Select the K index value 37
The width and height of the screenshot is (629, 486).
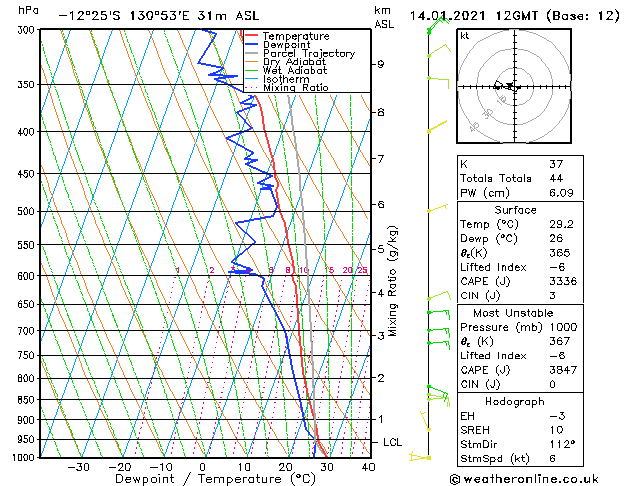coord(556,164)
